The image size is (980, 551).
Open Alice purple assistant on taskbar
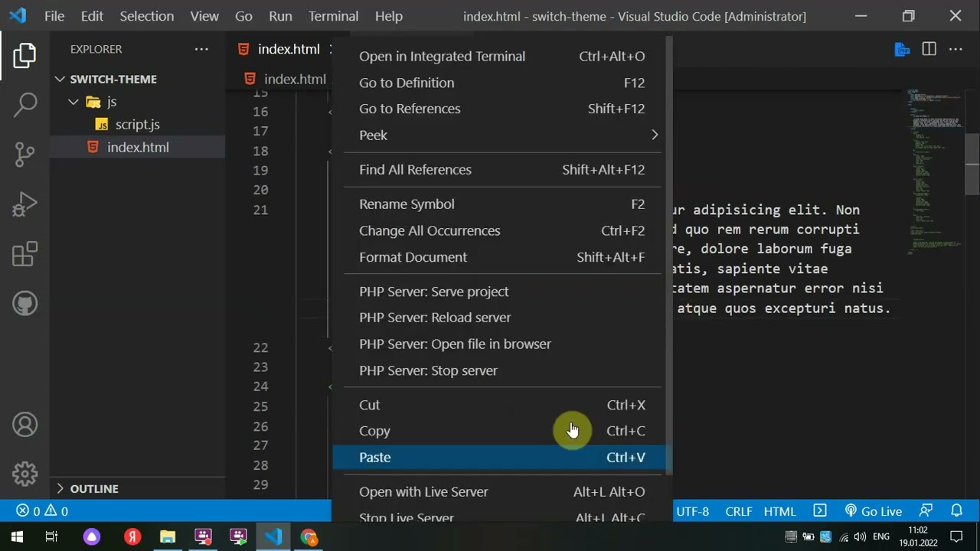(x=92, y=536)
